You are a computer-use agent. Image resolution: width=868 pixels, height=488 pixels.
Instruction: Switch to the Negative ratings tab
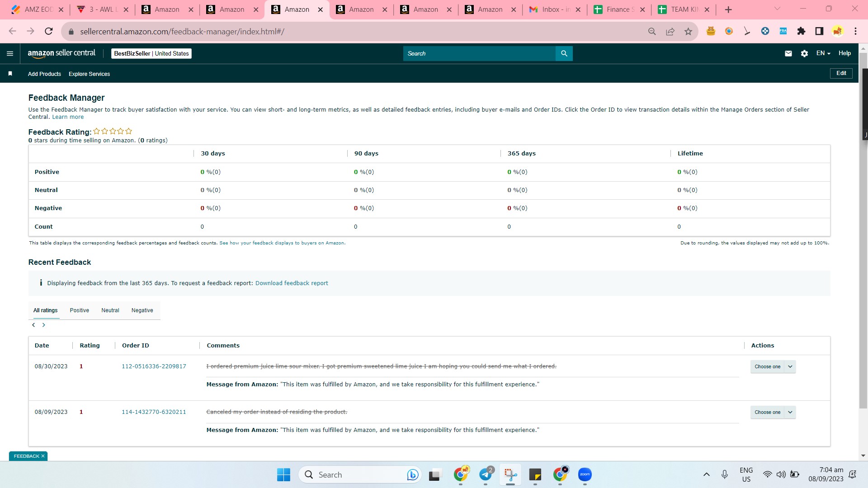[x=142, y=310]
